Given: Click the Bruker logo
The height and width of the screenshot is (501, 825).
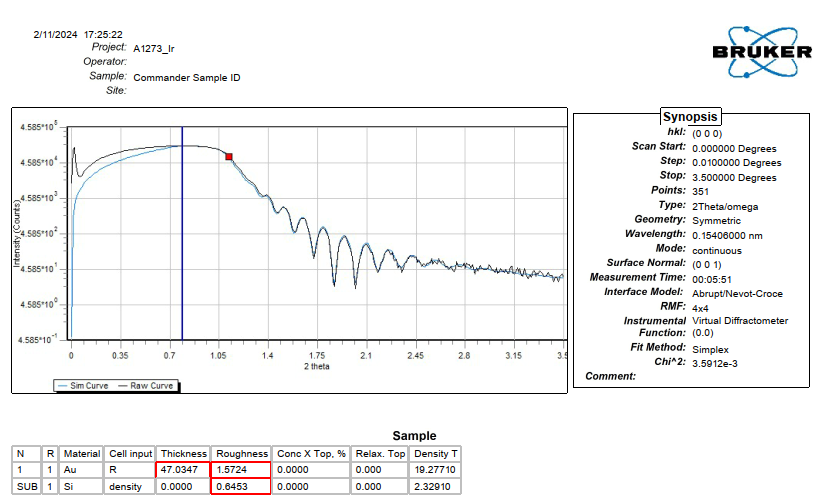Looking at the screenshot, I should [x=761, y=51].
